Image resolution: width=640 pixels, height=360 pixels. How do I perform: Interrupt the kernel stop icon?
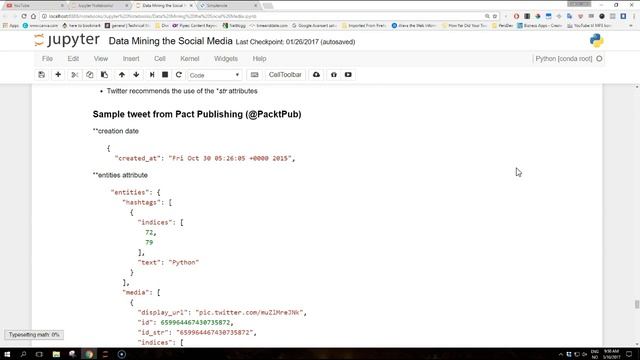165,75
